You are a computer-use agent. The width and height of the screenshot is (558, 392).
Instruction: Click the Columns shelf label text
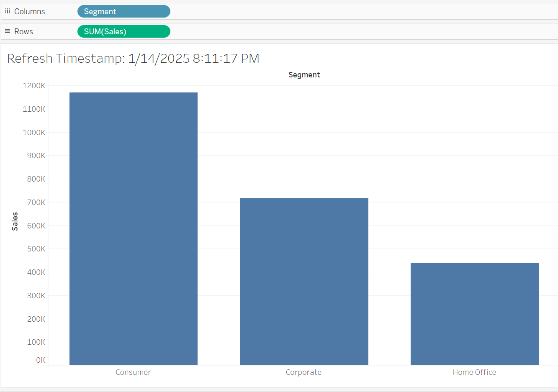point(30,11)
